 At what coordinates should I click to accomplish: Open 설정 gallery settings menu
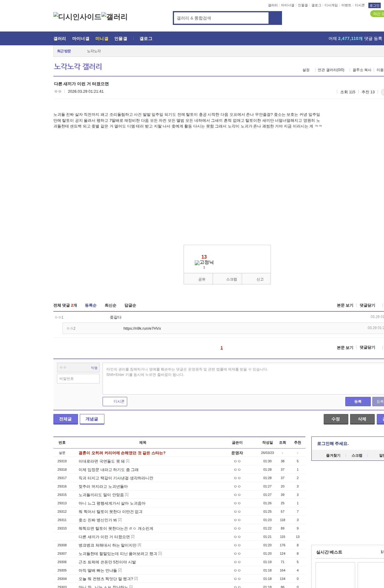coord(306,70)
